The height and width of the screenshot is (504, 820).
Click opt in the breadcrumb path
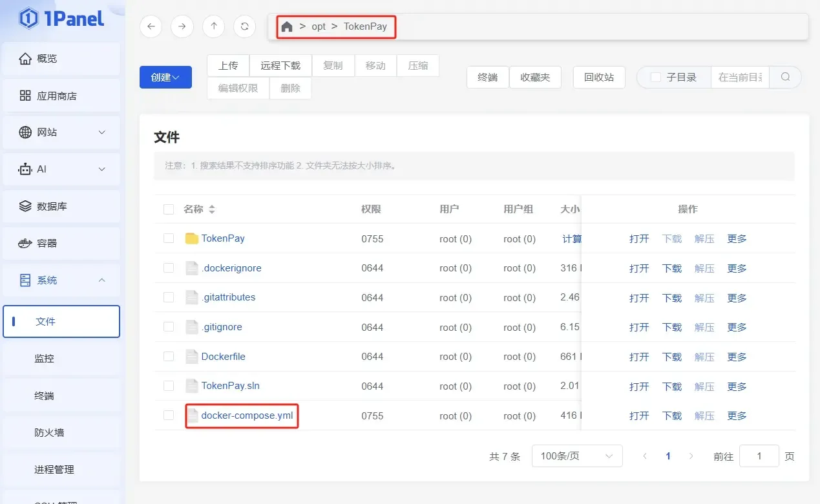pos(319,26)
